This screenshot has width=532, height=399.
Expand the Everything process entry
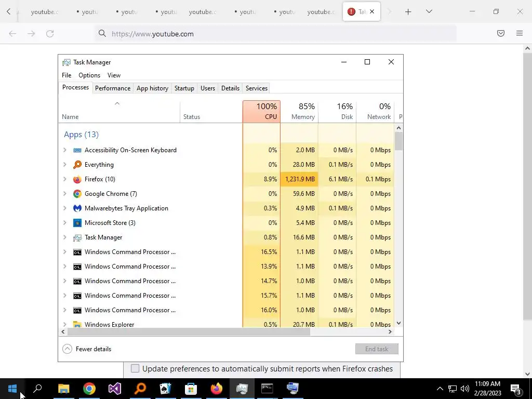[x=65, y=165]
